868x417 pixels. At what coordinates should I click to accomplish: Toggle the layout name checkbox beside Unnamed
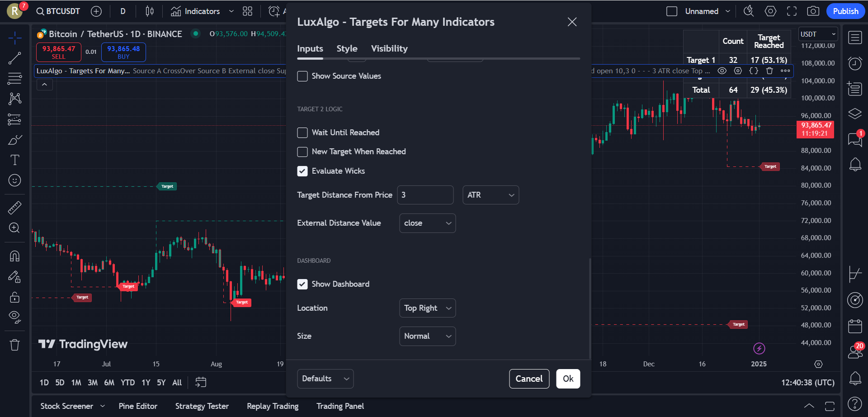point(672,11)
